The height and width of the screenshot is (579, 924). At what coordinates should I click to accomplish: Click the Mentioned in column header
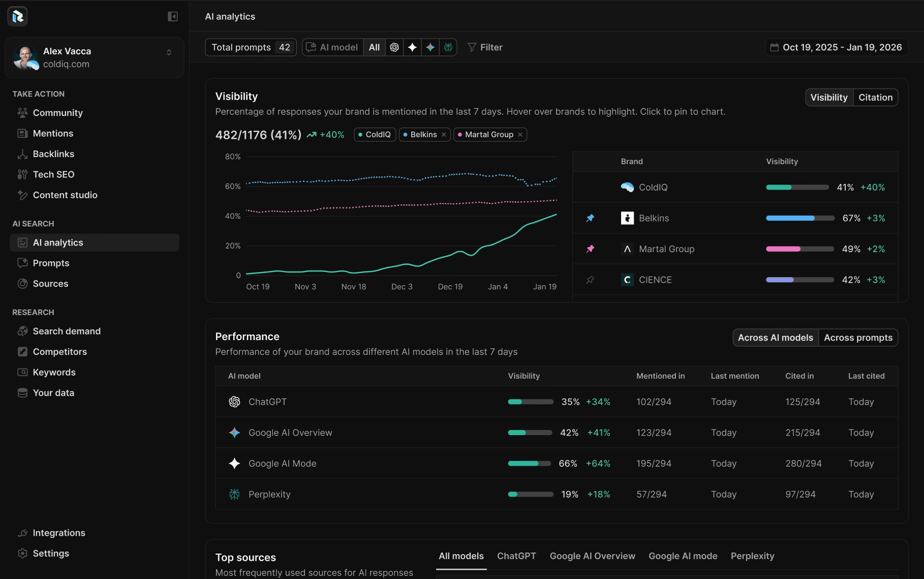[x=660, y=376]
